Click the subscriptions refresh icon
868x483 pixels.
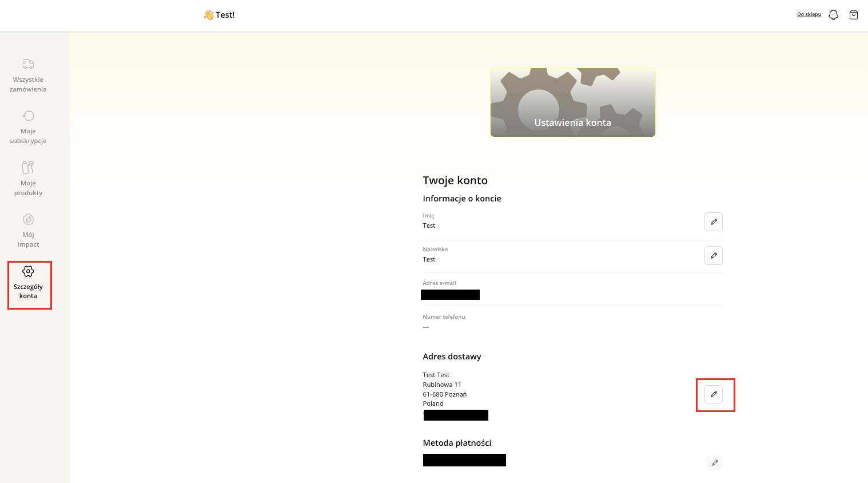tap(28, 116)
